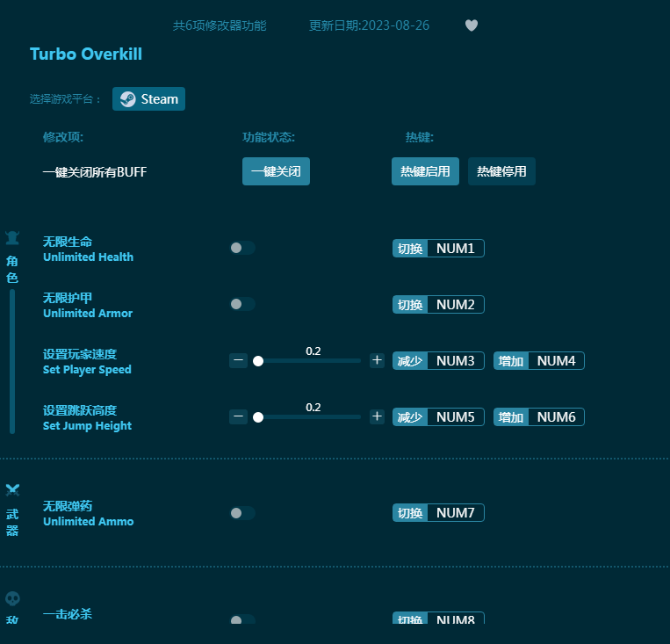Screen dimensions: 670x644
Task: Enable the Unlimited Health toggle
Action: point(242,248)
